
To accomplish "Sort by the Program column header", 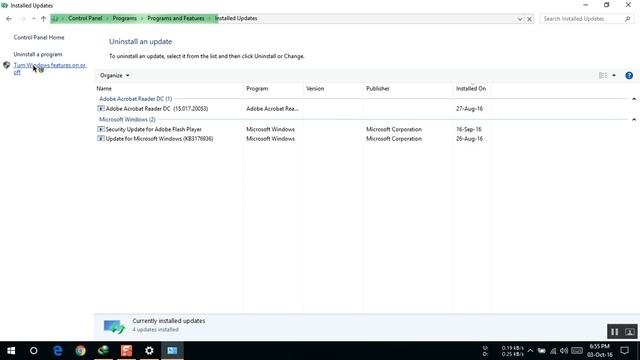I will pyautogui.click(x=257, y=89).
